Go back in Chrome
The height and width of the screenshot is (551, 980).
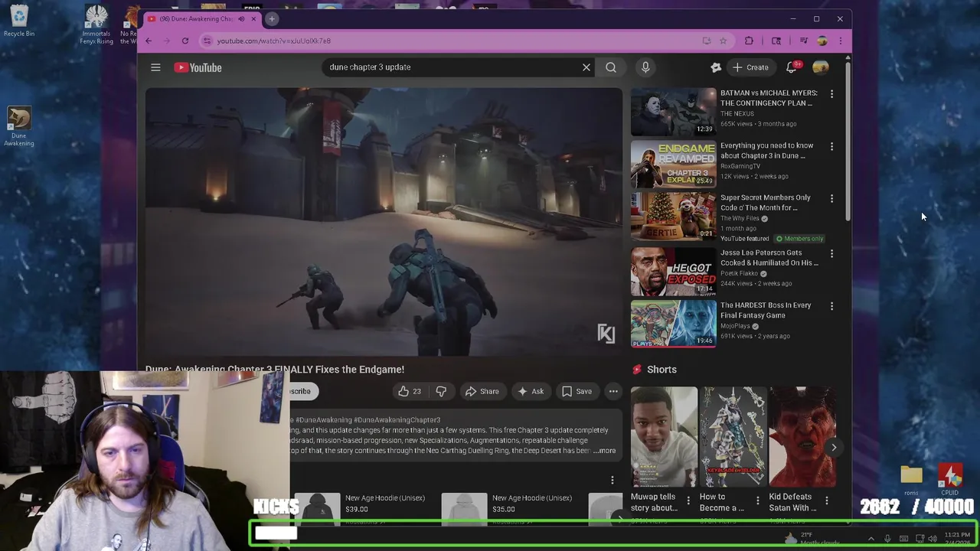tap(149, 41)
